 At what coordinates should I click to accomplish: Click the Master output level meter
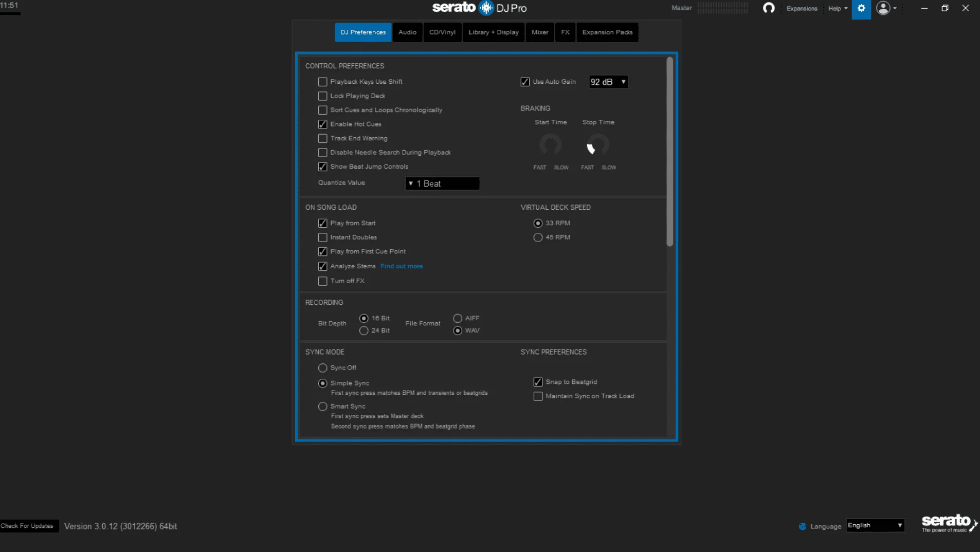coord(722,8)
